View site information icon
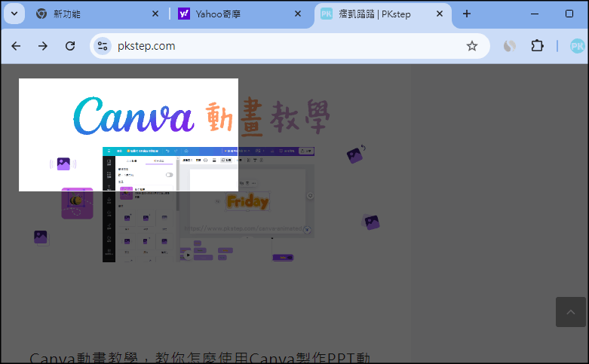The height and width of the screenshot is (364, 589). (x=103, y=46)
